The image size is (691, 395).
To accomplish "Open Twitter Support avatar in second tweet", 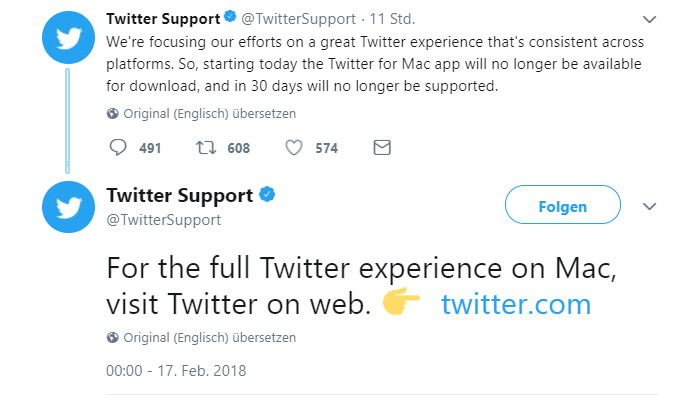I will pyautogui.click(x=68, y=207).
